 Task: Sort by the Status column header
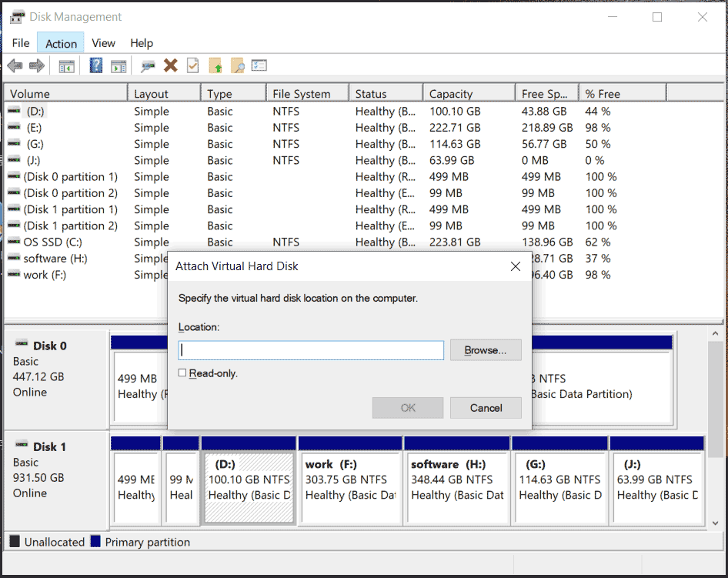pyautogui.click(x=386, y=93)
